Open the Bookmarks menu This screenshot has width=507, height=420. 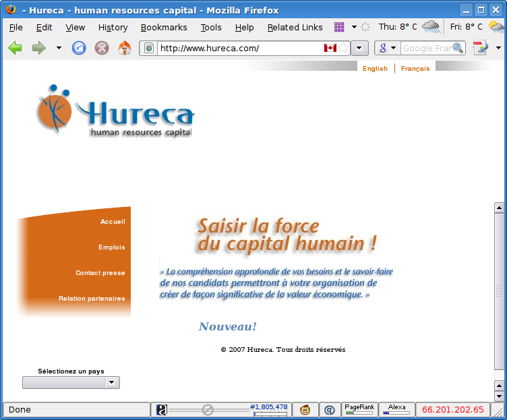(164, 28)
